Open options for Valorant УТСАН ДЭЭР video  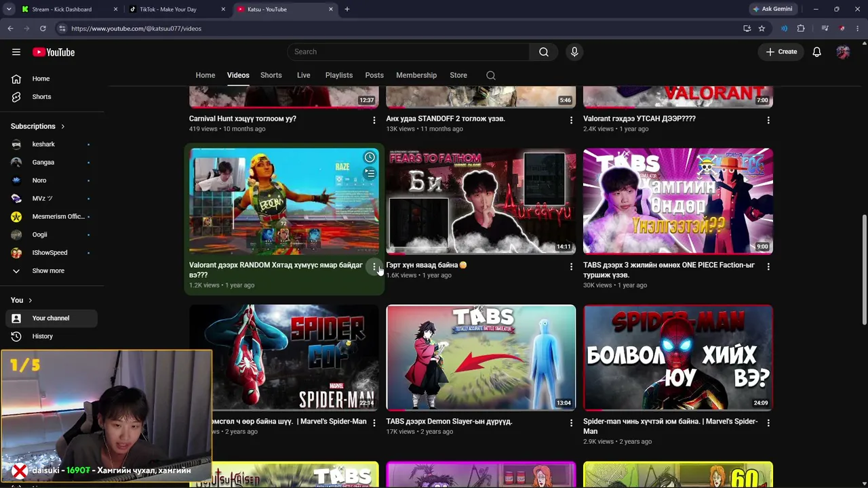click(768, 120)
